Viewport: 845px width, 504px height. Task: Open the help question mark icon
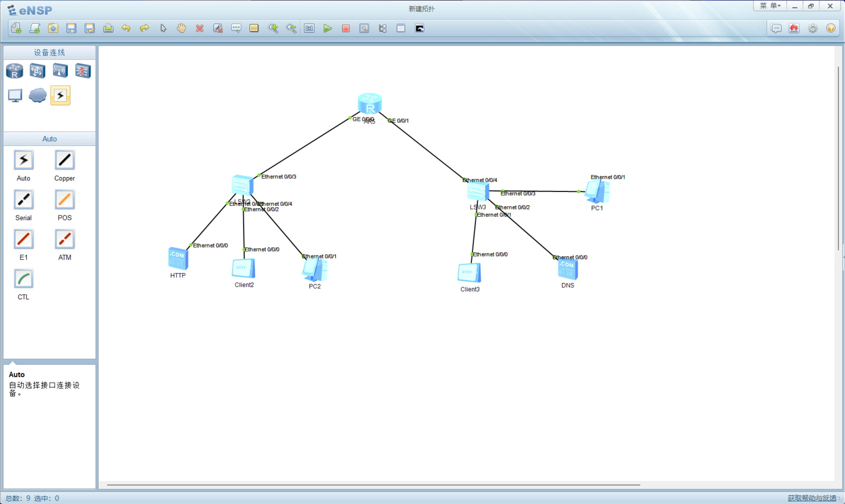831,28
